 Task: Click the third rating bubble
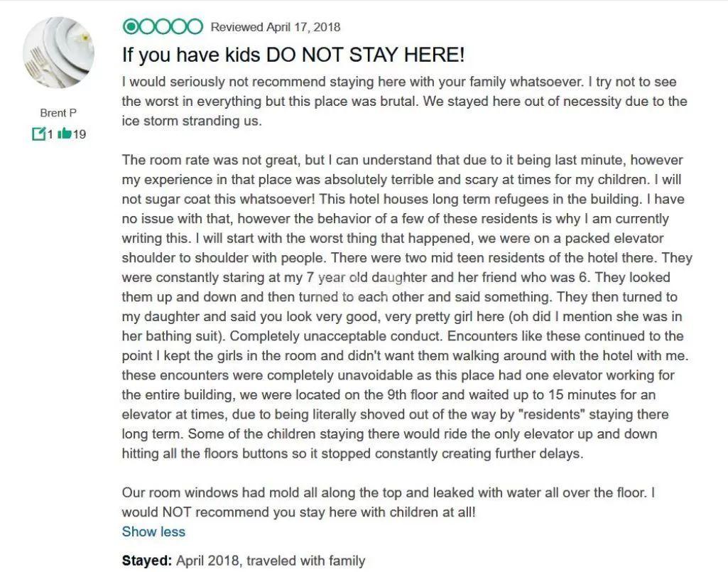click(x=163, y=27)
